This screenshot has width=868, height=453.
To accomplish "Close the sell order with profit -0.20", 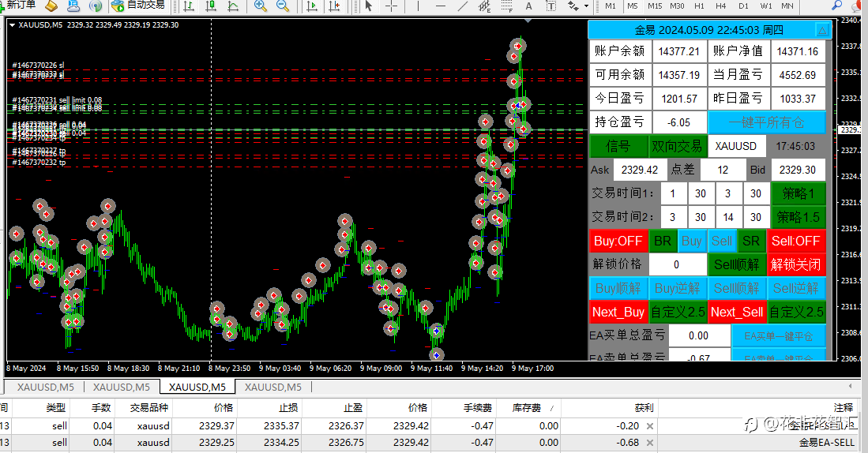I will [650, 426].
